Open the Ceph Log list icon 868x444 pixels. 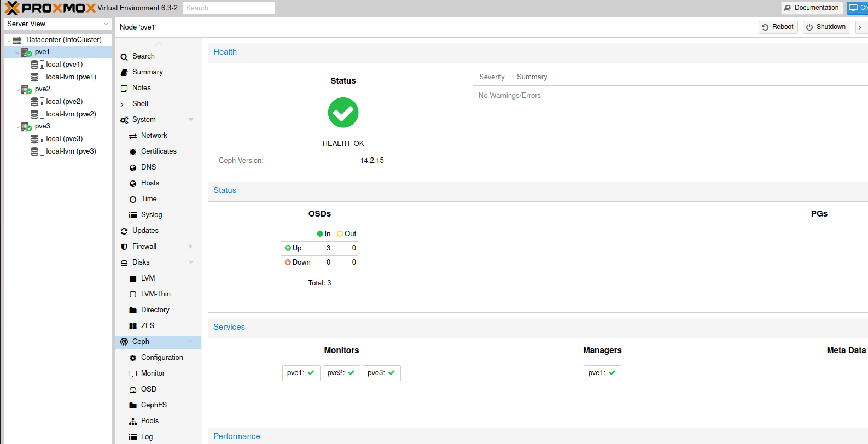point(133,437)
